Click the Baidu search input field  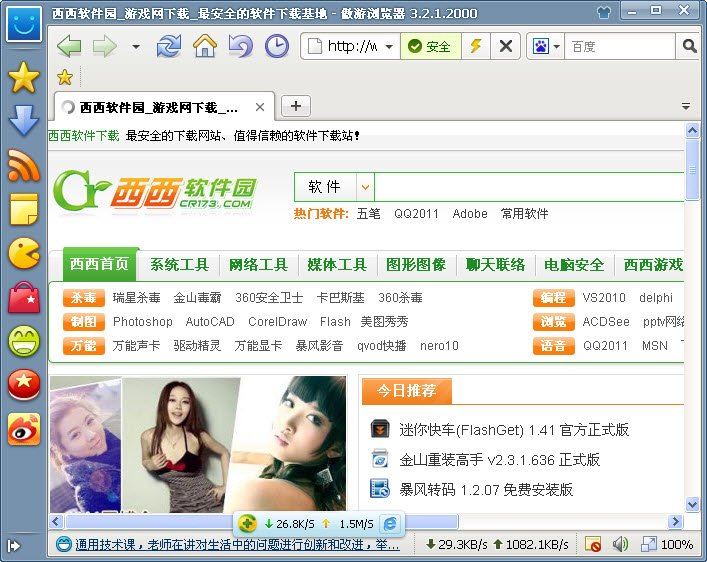pos(620,46)
